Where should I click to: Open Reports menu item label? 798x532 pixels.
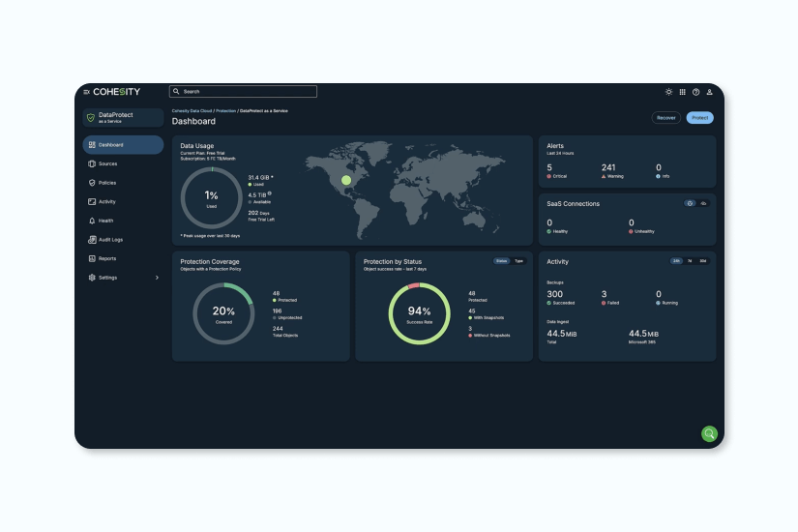point(107,258)
